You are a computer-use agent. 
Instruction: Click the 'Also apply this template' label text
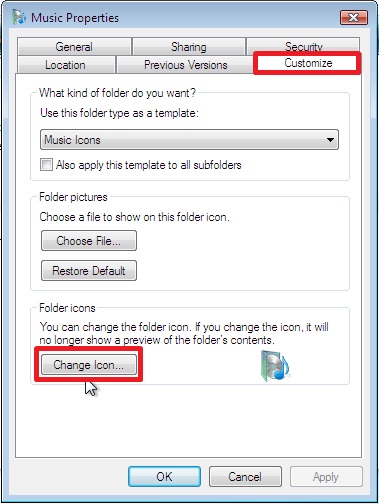(149, 165)
